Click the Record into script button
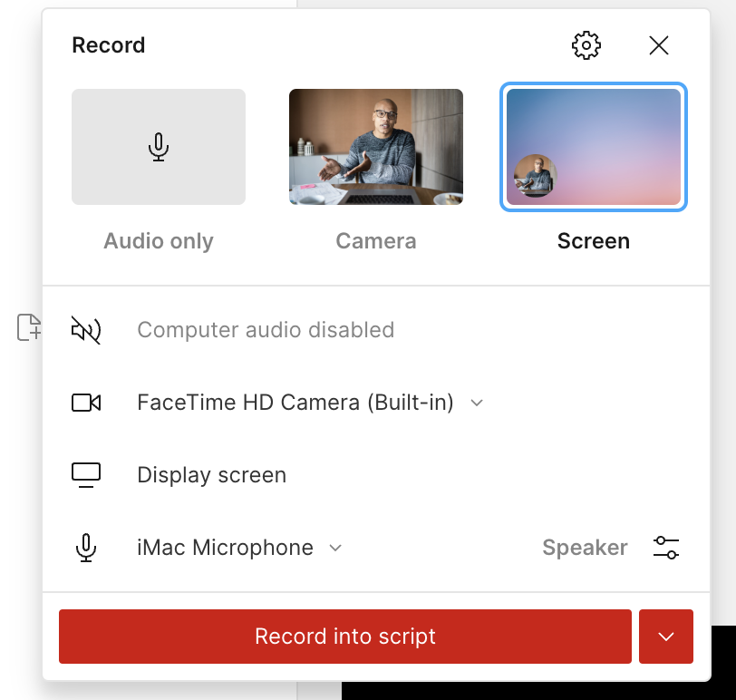The width and height of the screenshot is (736, 700). pyautogui.click(x=344, y=637)
